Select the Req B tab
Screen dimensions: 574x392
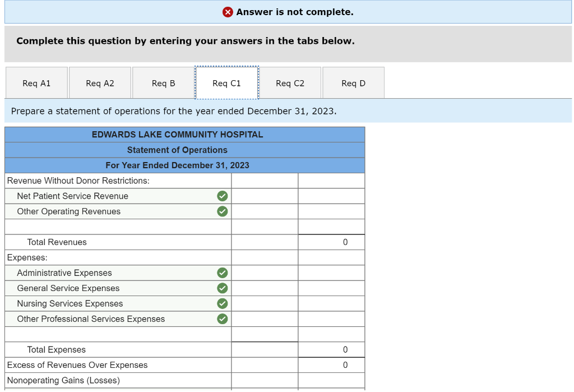[163, 83]
